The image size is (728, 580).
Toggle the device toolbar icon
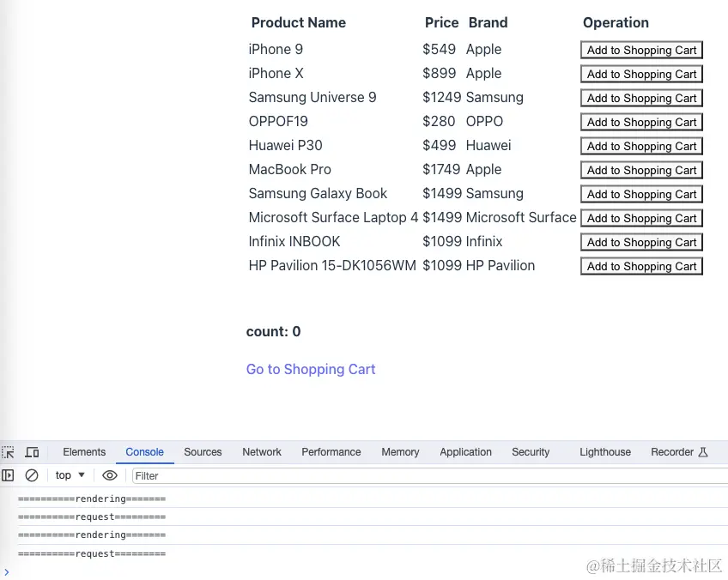coord(32,452)
